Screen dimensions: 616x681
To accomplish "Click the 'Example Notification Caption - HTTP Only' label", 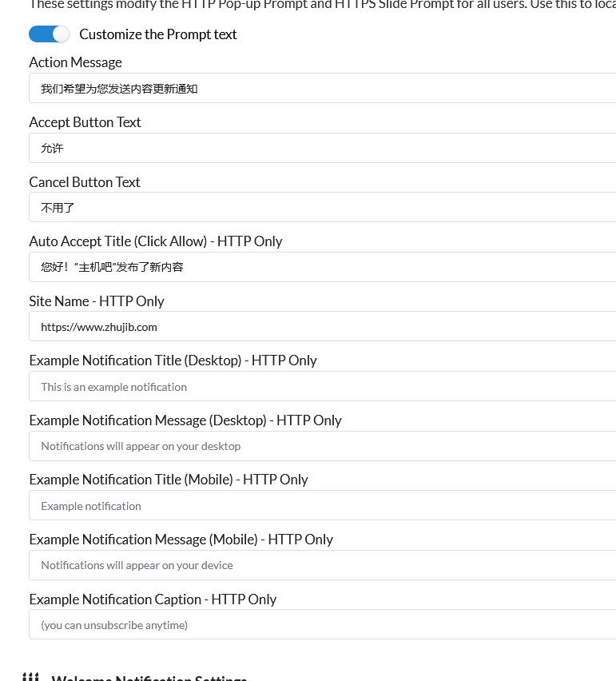I will 153,599.
